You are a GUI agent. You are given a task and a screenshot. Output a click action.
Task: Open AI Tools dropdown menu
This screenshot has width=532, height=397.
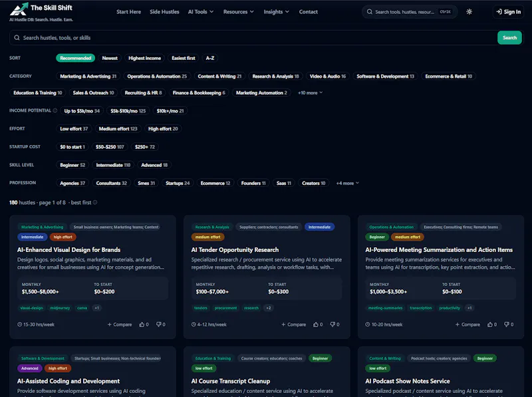(x=201, y=12)
